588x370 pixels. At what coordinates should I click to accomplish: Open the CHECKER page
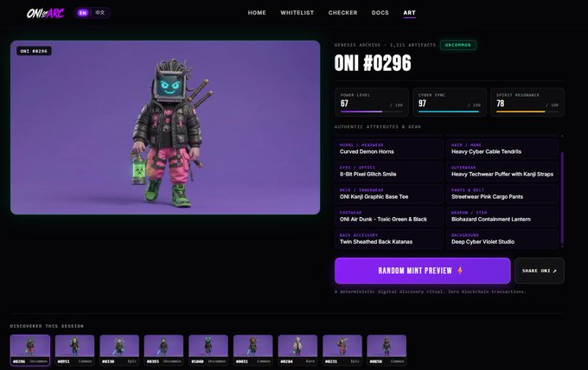pos(342,13)
